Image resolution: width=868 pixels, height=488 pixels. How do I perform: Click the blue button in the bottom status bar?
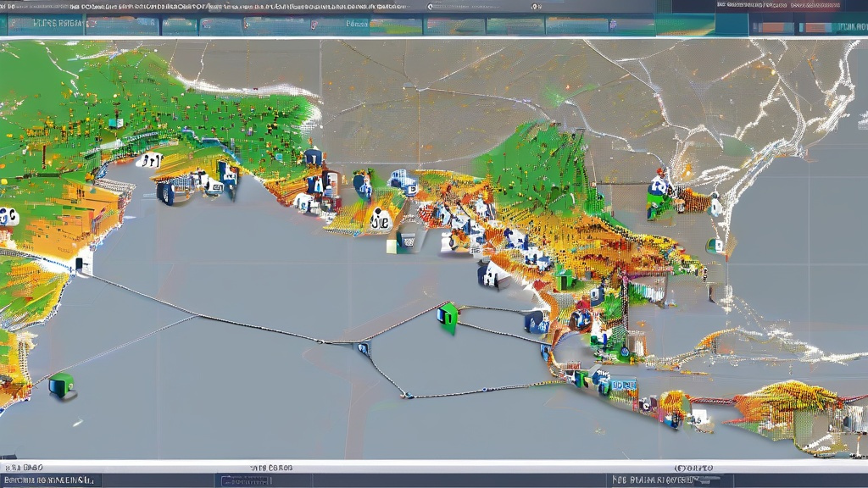tap(246, 480)
